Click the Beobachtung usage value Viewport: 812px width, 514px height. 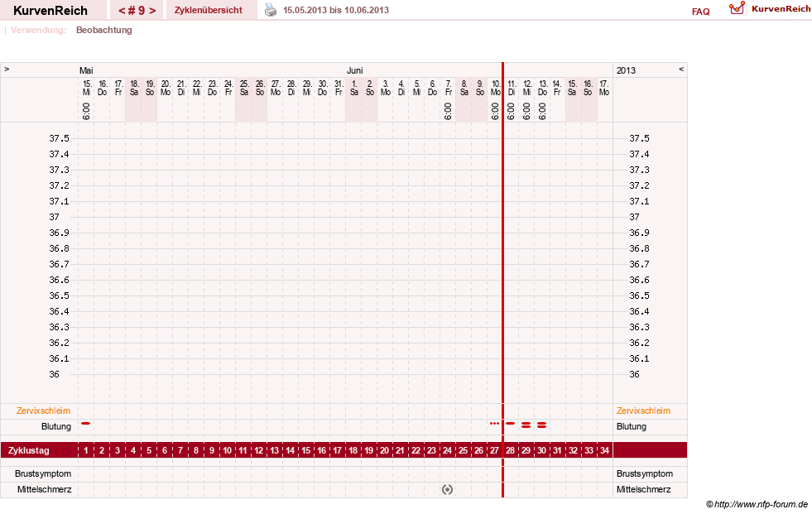pyautogui.click(x=104, y=30)
